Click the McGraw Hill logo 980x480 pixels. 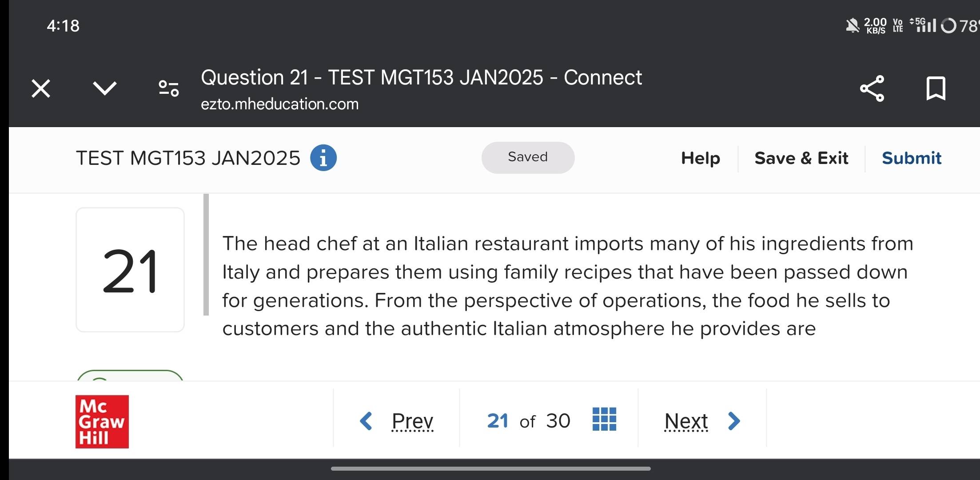pos(101,422)
